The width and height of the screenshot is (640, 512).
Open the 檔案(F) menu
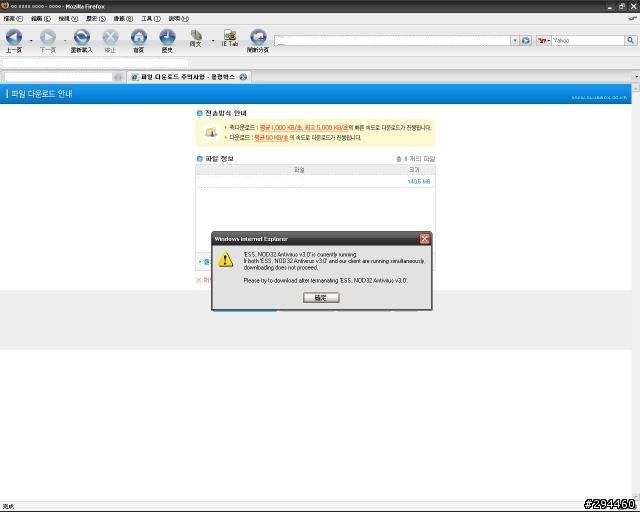tap(13, 19)
